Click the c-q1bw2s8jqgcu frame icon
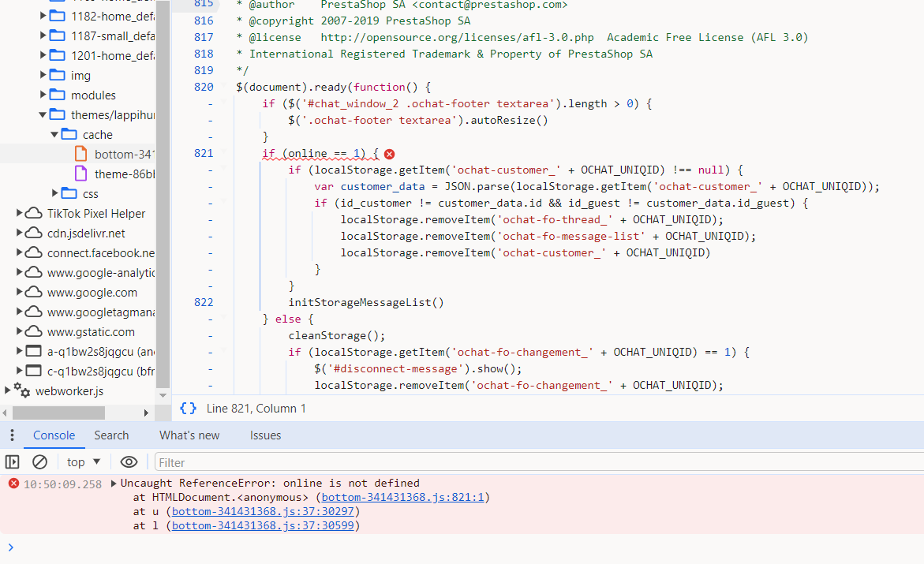This screenshot has height=564, width=924. tap(34, 371)
